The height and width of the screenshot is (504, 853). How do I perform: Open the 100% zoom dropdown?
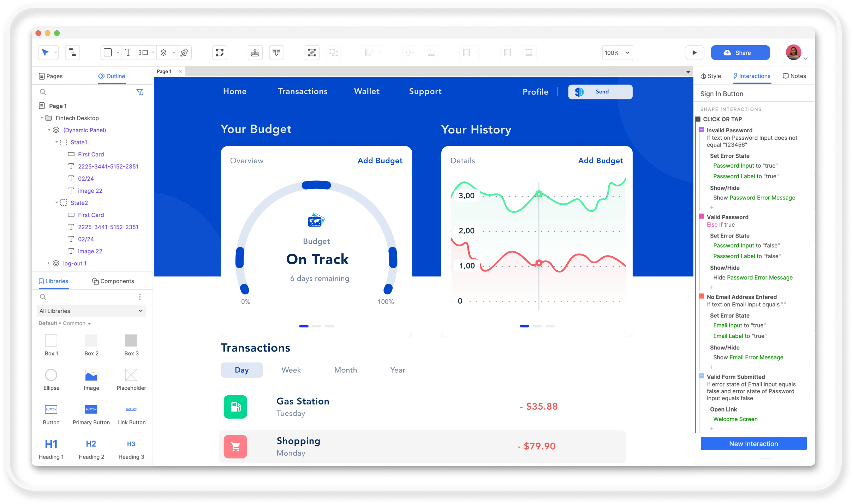click(617, 53)
